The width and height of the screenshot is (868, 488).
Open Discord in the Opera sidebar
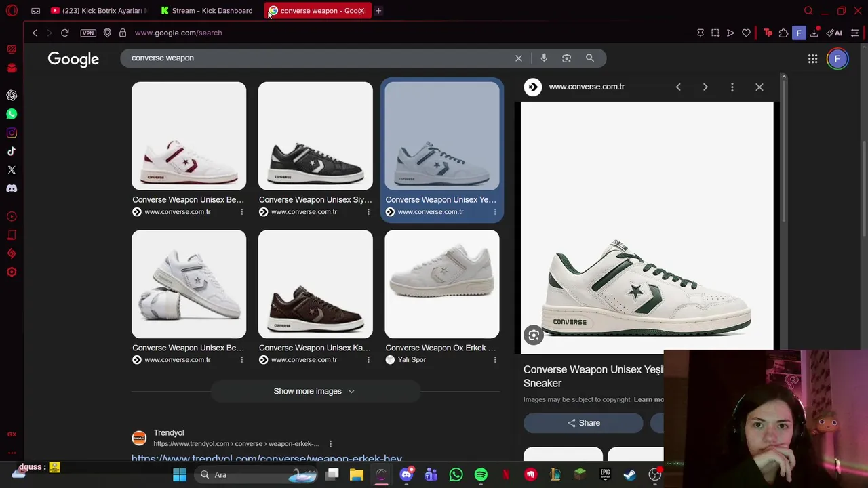click(12, 188)
